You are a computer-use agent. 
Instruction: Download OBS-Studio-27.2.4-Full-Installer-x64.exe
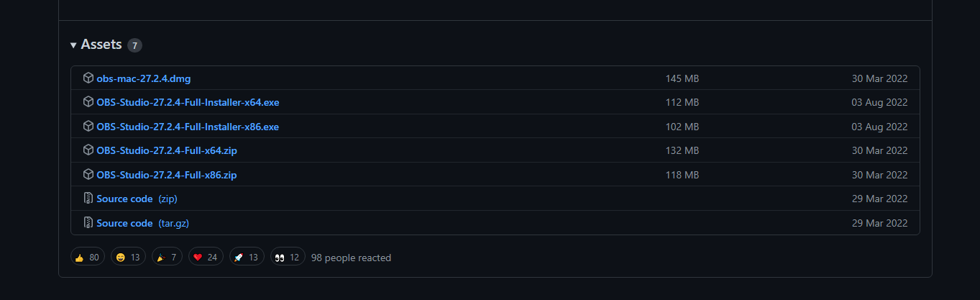click(188, 102)
